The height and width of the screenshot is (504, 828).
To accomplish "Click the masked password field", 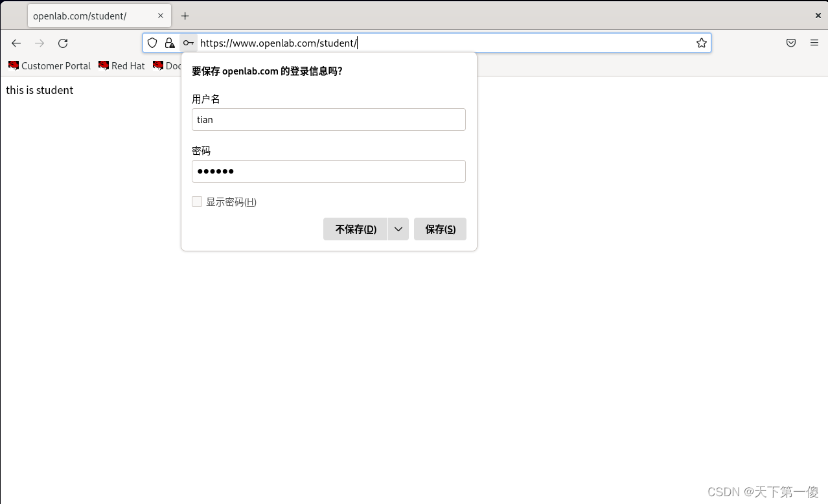I will [x=328, y=171].
